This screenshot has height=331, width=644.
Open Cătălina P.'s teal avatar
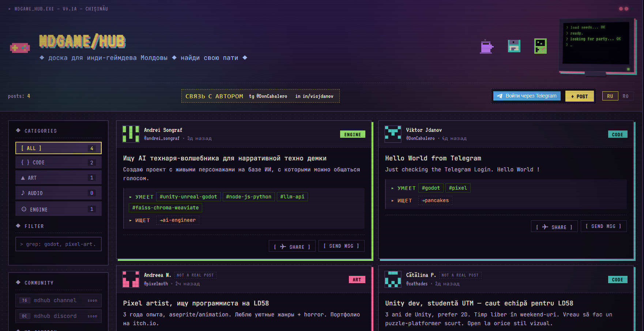pos(393,279)
